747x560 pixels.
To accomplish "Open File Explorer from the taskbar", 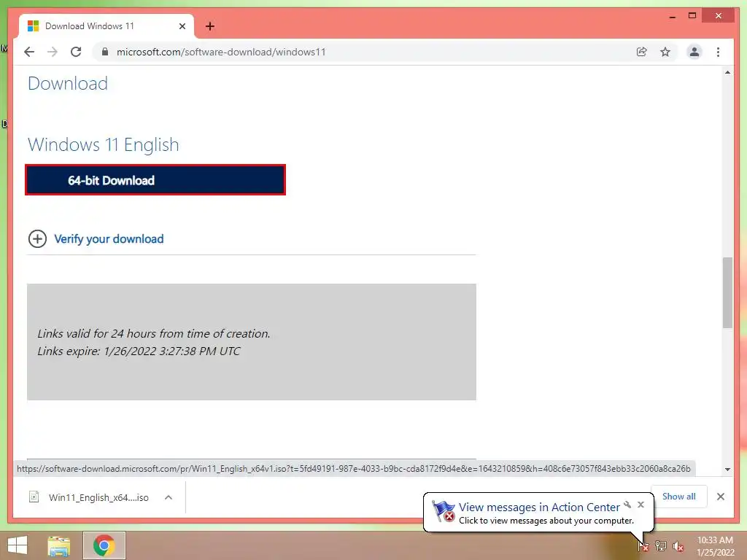I will pyautogui.click(x=58, y=545).
